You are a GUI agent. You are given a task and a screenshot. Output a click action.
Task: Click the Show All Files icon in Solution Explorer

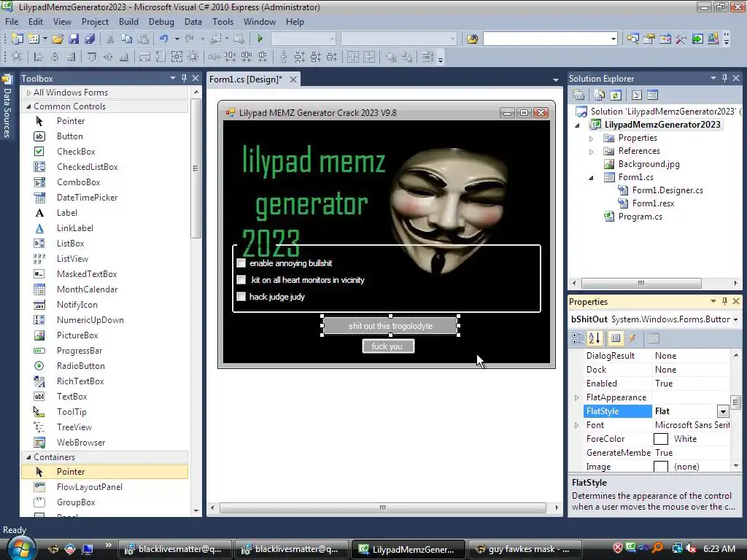tap(600, 96)
